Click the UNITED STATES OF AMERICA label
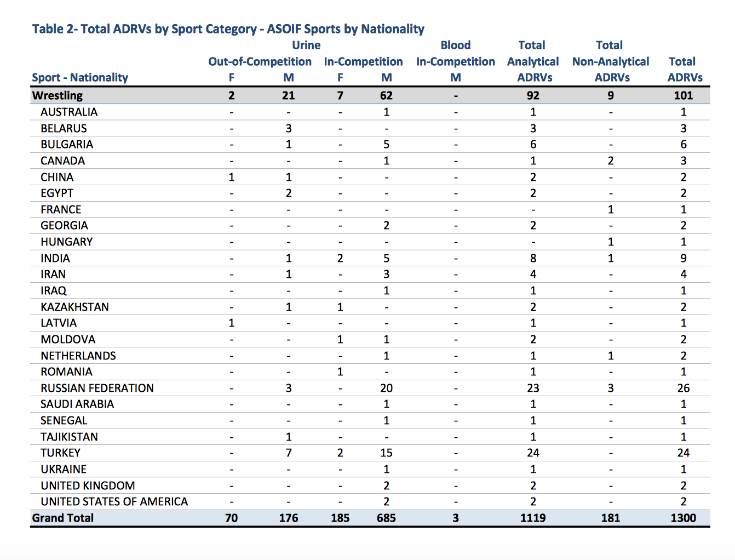 tap(114, 502)
